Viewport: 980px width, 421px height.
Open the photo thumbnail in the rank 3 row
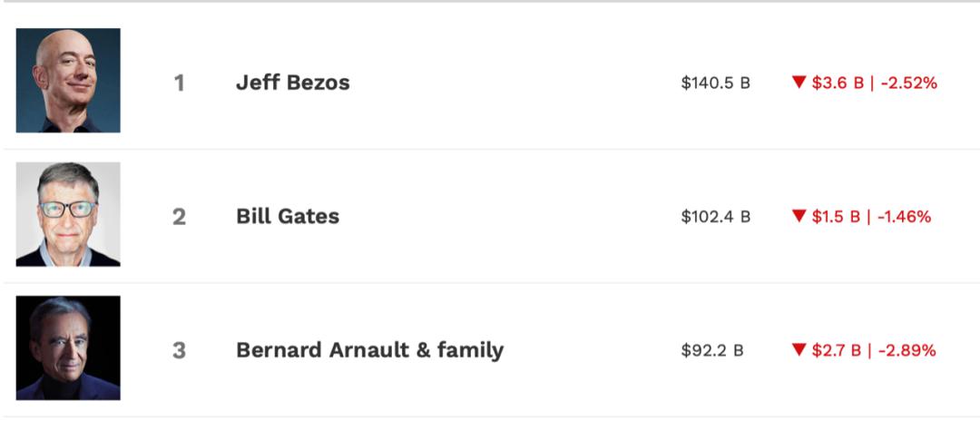point(68,348)
